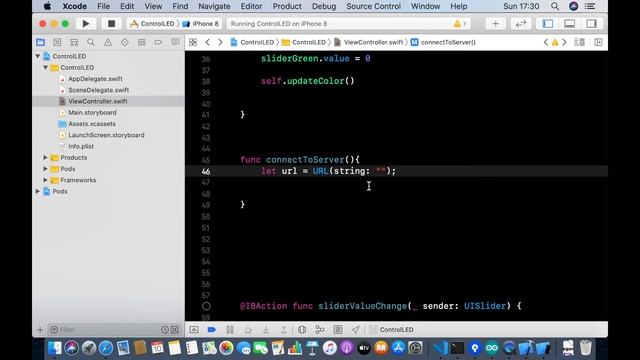The image size is (640, 360).
Task: Choose the iPhone 8 run destination
Action: tap(200, 24)
